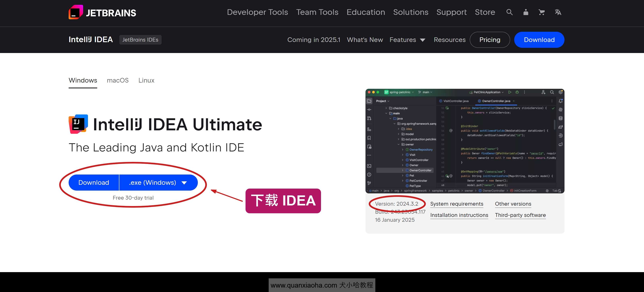Image resolution: width=644 pixels, height=292 pixels.
Task: Select the Windows tab
Action: (83, 80)
